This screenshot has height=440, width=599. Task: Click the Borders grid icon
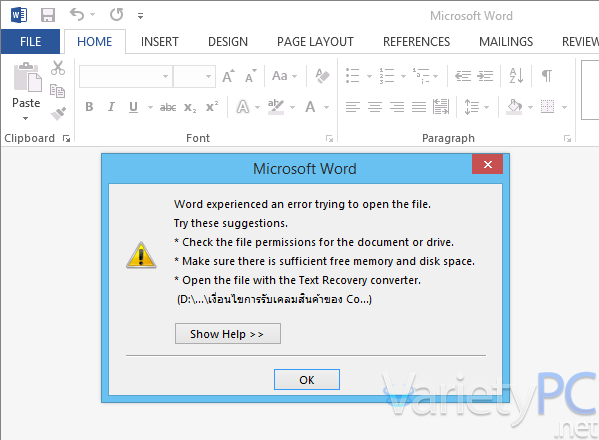pos(547,107)
